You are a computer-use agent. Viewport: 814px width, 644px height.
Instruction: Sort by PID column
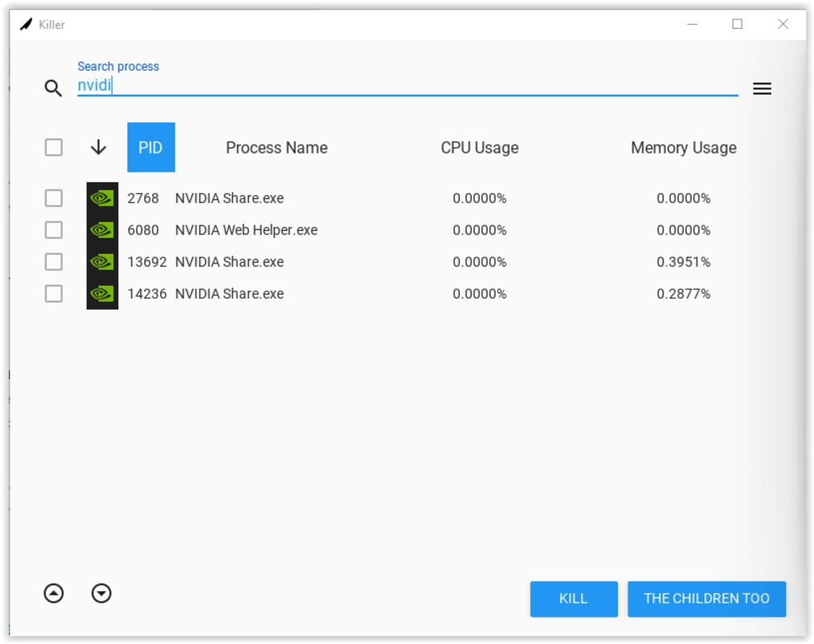151,147
